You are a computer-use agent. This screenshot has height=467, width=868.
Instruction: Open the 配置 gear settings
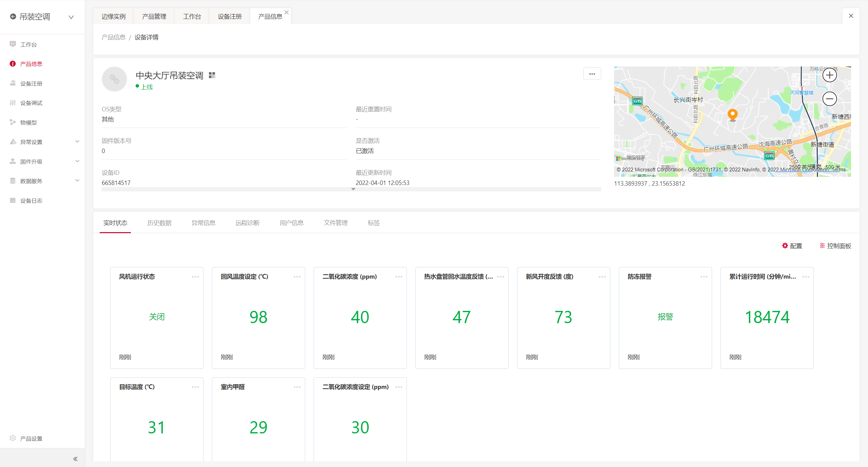[x=792, y=246]
